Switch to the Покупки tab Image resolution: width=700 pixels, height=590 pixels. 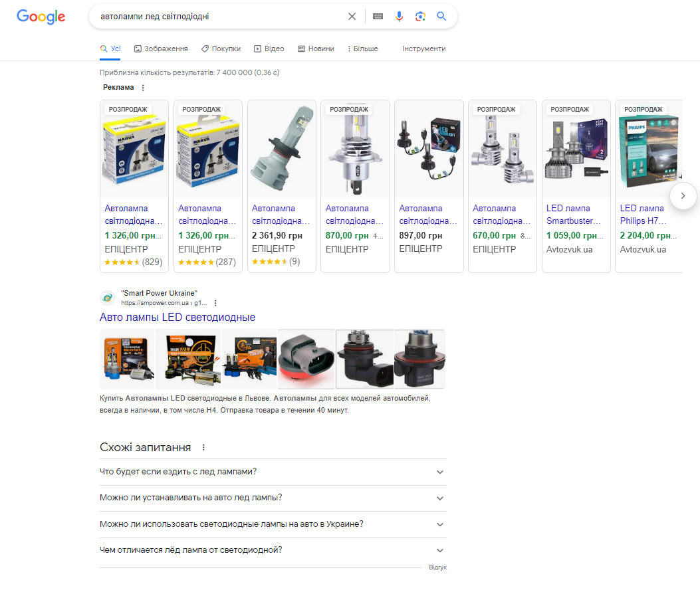(x=221, y=49)
